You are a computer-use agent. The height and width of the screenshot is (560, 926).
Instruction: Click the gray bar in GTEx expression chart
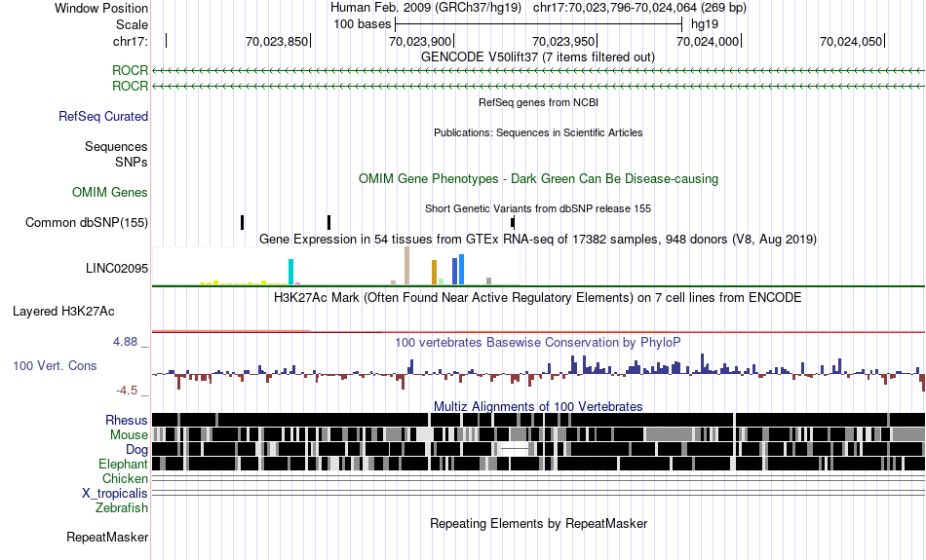click(489, 281)
